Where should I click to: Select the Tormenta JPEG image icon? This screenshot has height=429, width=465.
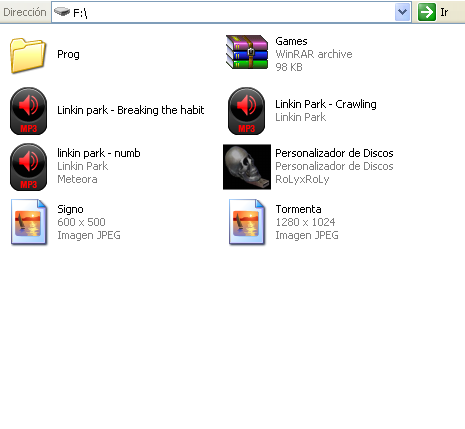247,222
